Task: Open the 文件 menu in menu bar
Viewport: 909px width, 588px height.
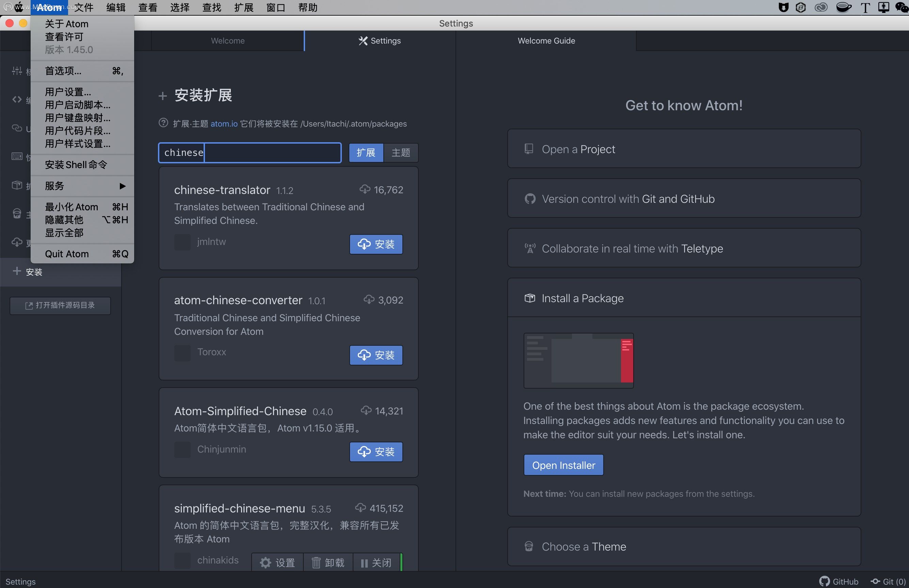Action: (84, 7)
